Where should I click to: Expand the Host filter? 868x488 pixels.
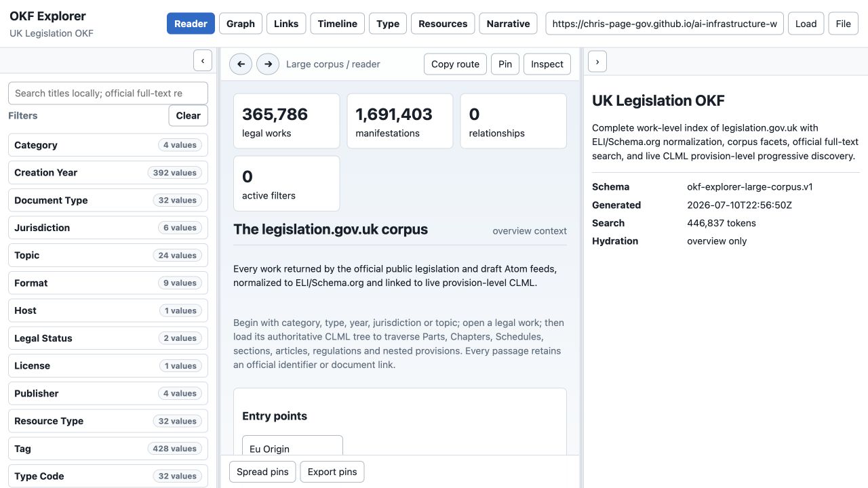click(x=108, y=310)
